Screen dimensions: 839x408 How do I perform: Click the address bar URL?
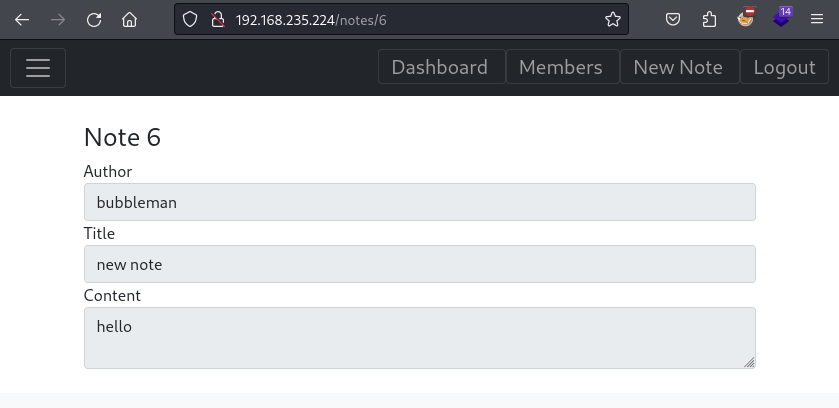point(400,19)
